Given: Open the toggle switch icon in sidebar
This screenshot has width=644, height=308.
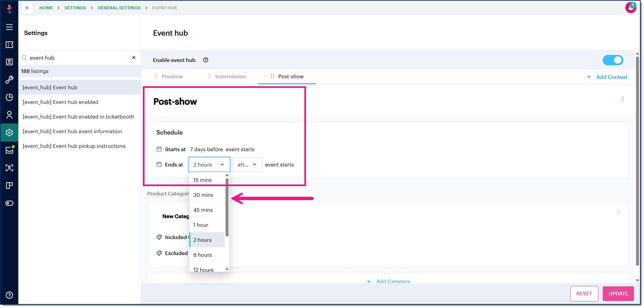Looking at the screenshot, I should click(x=9, y=203).
